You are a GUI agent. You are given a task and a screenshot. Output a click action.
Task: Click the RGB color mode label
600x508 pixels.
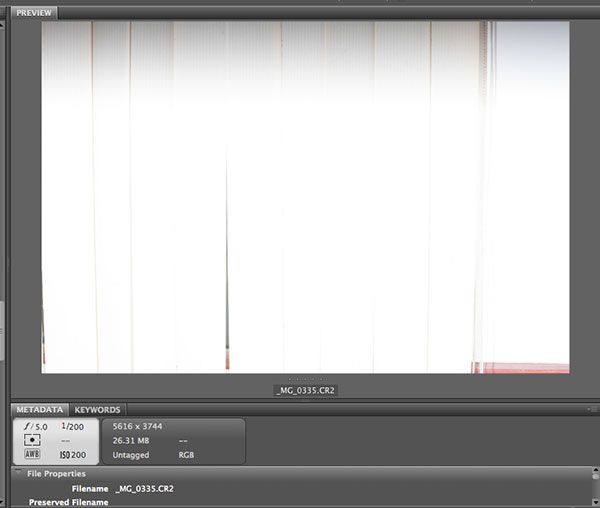point(188,455)
